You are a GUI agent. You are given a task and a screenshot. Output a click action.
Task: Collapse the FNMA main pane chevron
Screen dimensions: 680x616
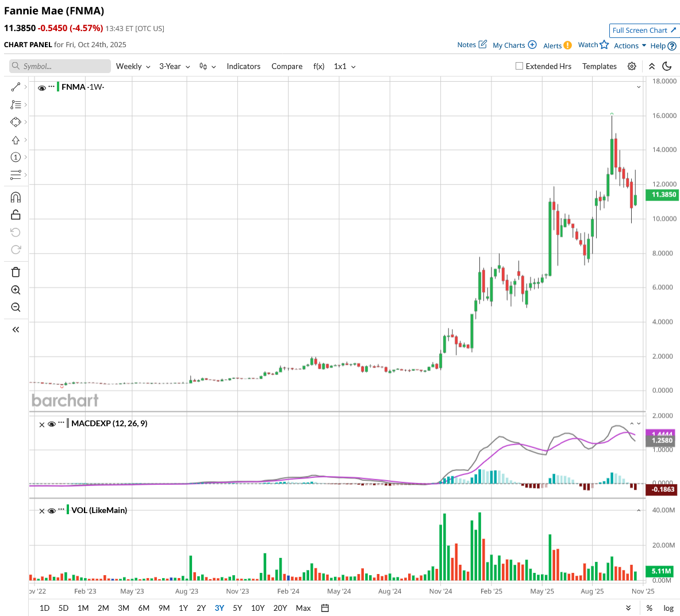point(639,87)
